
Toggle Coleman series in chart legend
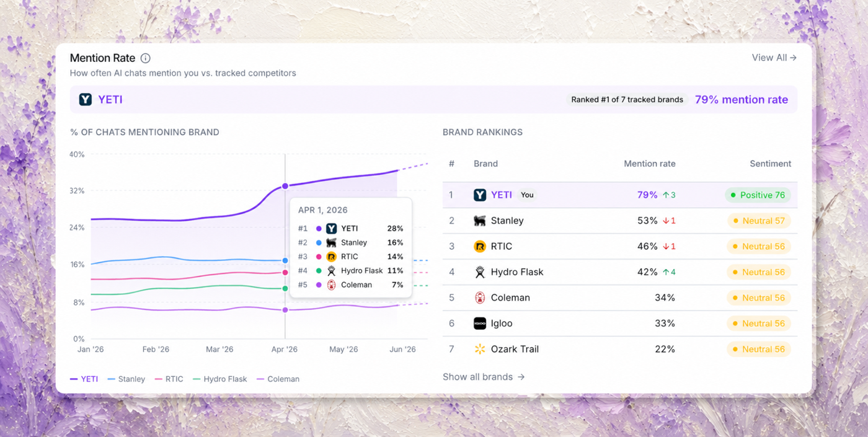278,379
